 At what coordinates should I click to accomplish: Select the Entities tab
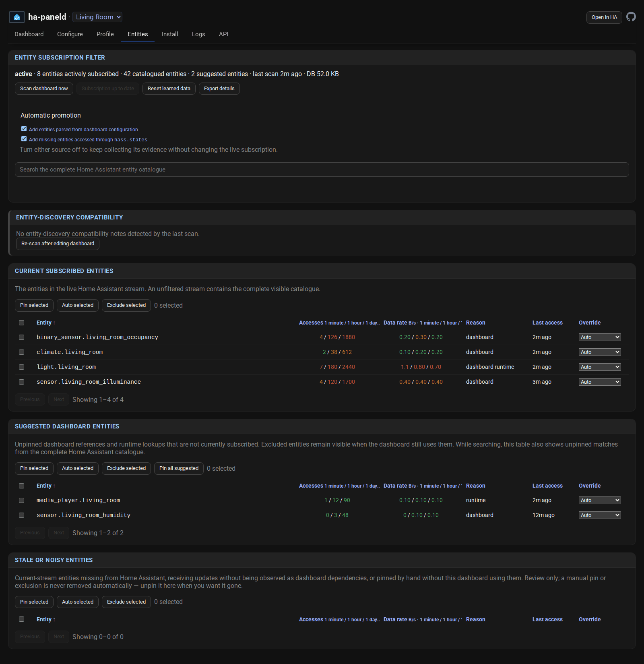pos(138,34)
